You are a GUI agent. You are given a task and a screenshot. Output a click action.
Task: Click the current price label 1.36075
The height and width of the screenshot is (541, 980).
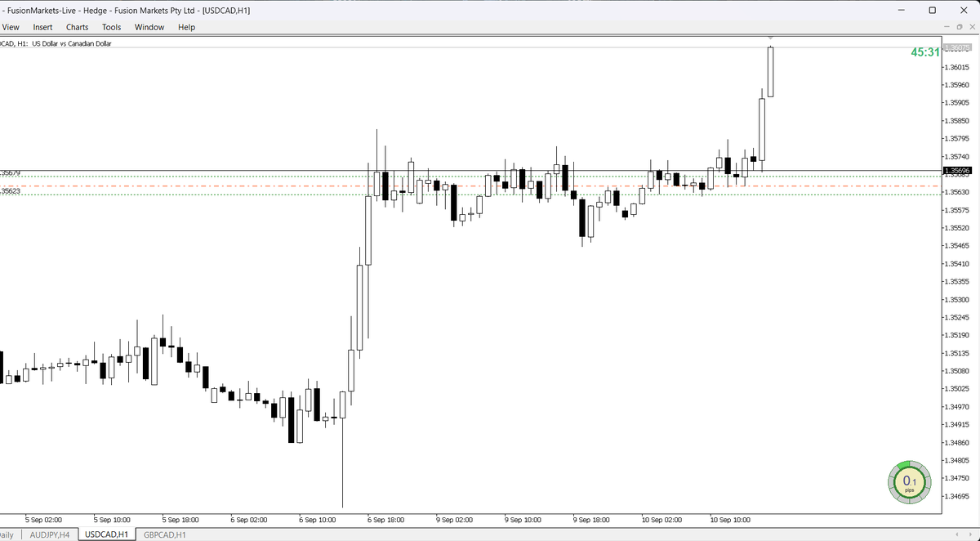[956, 47]
